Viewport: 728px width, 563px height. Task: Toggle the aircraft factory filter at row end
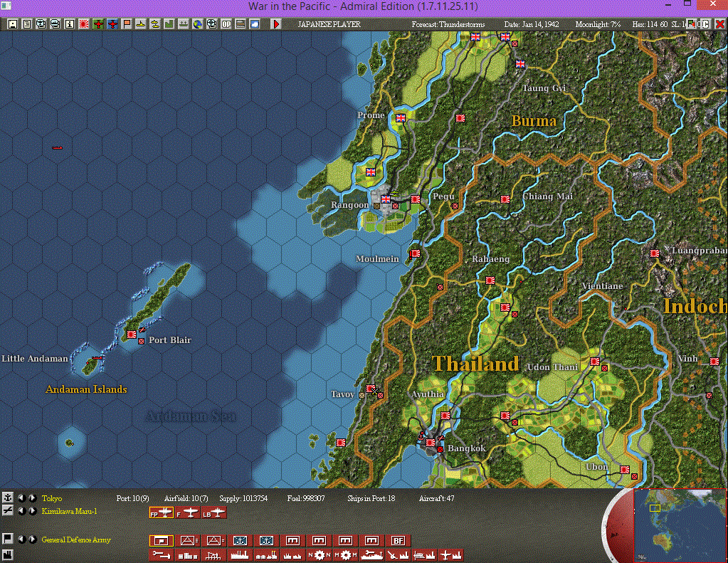451,554
